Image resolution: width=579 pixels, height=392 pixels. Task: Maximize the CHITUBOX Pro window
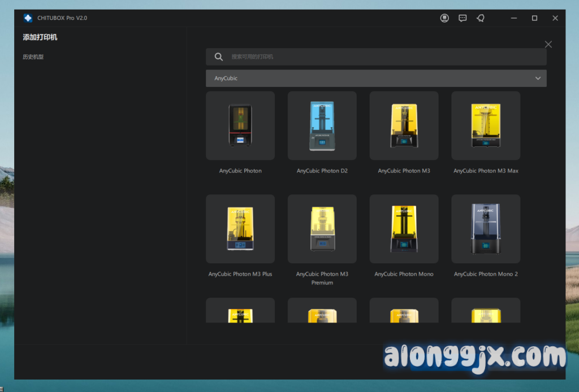534,18
